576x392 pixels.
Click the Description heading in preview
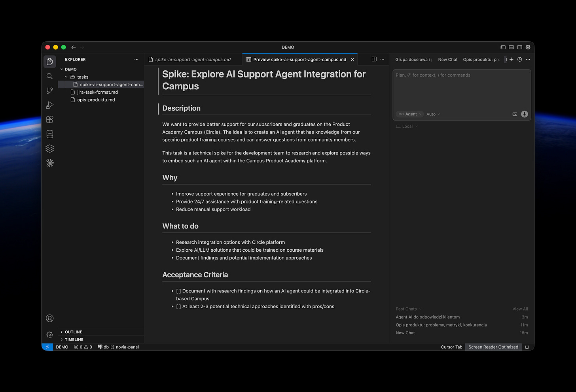[x=181, y=108]
